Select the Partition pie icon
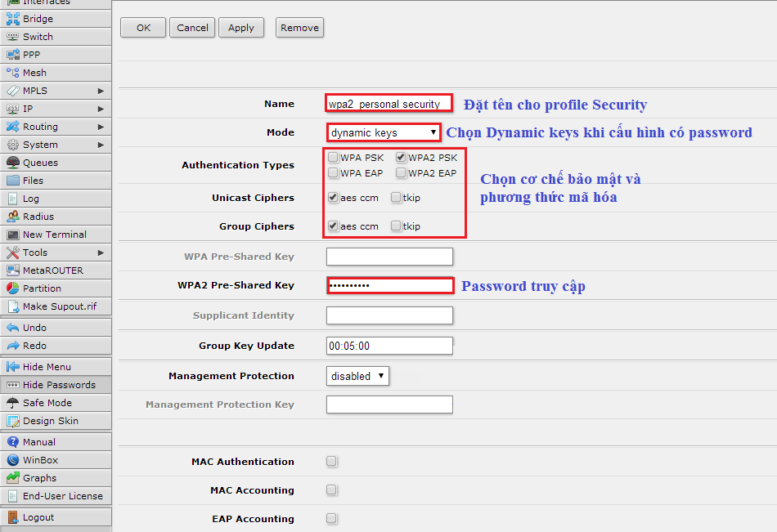Image resolution: width=777 pixels, height=532 pixels. 12,288
